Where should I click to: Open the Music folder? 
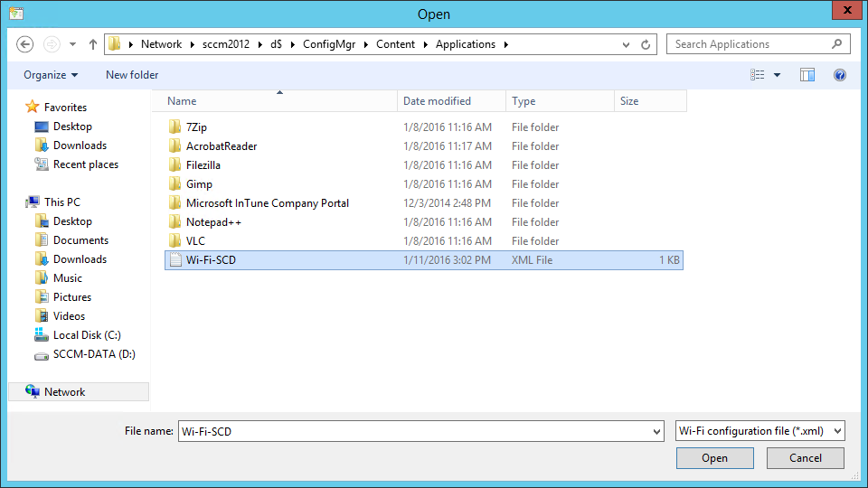pyautogui.click(x=67, y=277)
